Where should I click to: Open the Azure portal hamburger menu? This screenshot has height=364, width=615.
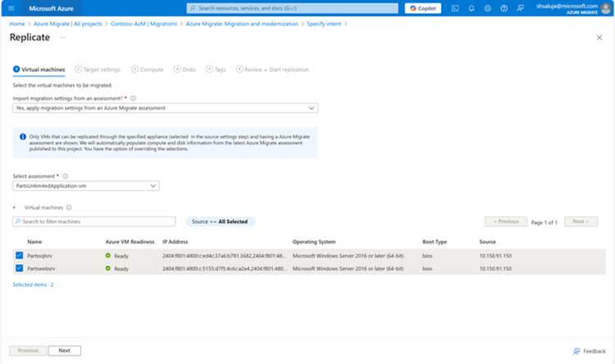[x=11, y=8]
